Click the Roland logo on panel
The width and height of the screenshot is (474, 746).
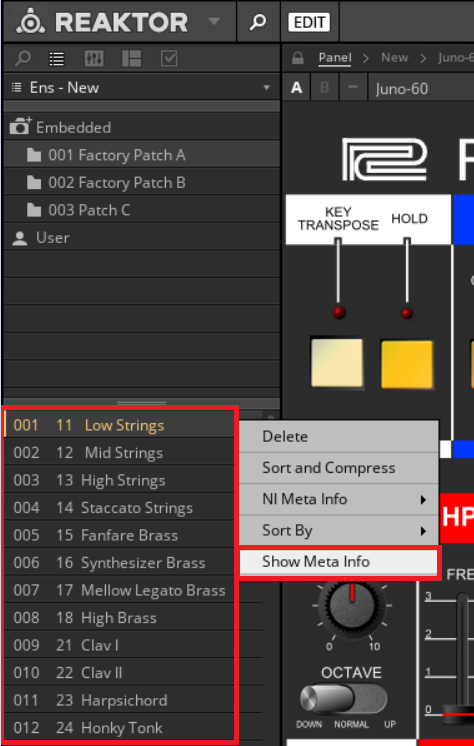tap(385, 159)
